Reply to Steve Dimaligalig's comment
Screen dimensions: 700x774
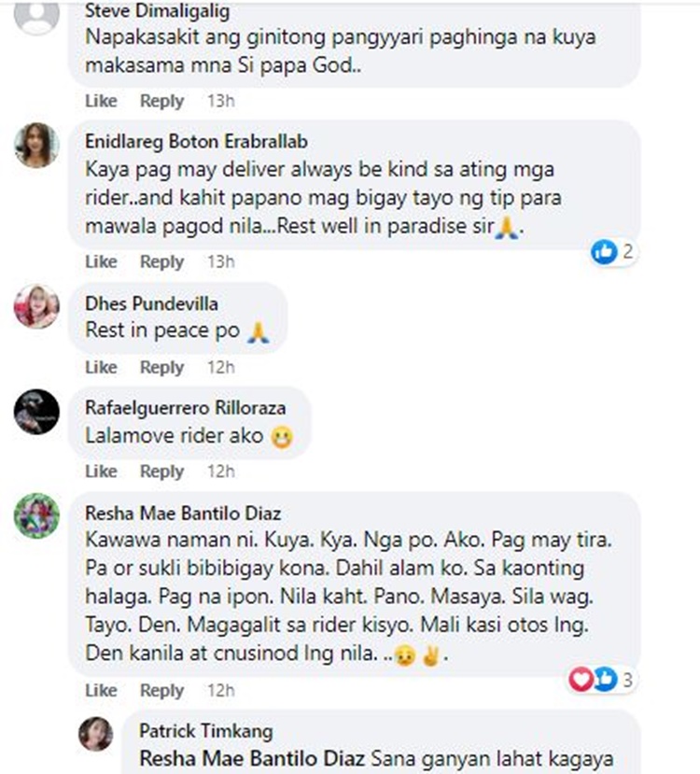point(161,101)
